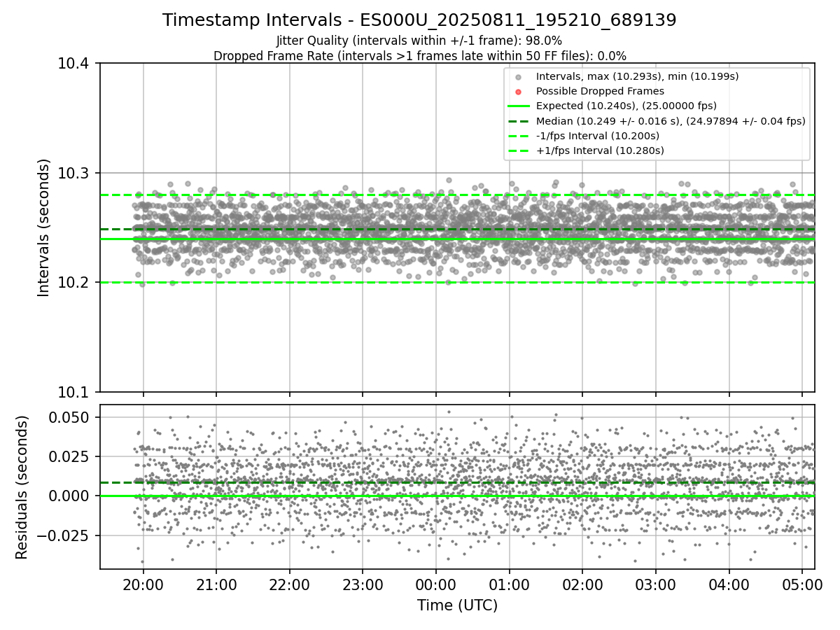Select the Dropped Frame Rate 0.0% subtitle
840x630 pixels.
pos(419,55)
